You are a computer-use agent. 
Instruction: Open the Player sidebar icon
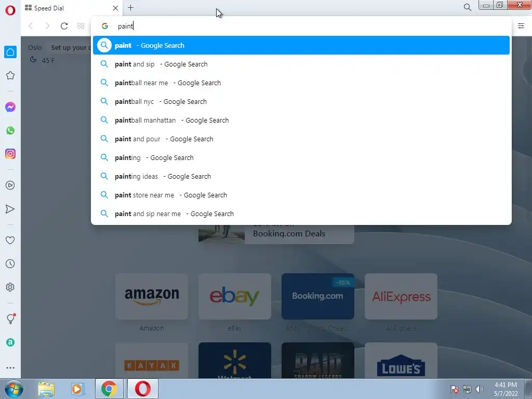(x=10, y=185)
